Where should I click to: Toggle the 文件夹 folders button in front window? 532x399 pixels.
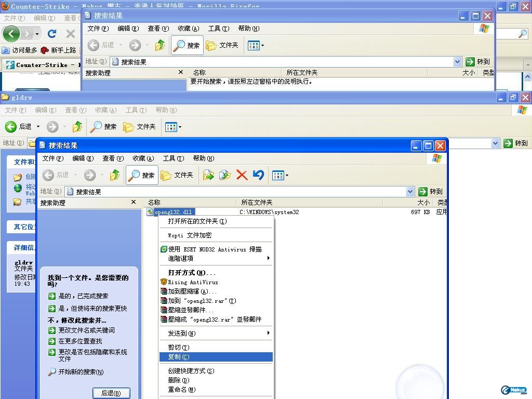(x=177, y=175)
